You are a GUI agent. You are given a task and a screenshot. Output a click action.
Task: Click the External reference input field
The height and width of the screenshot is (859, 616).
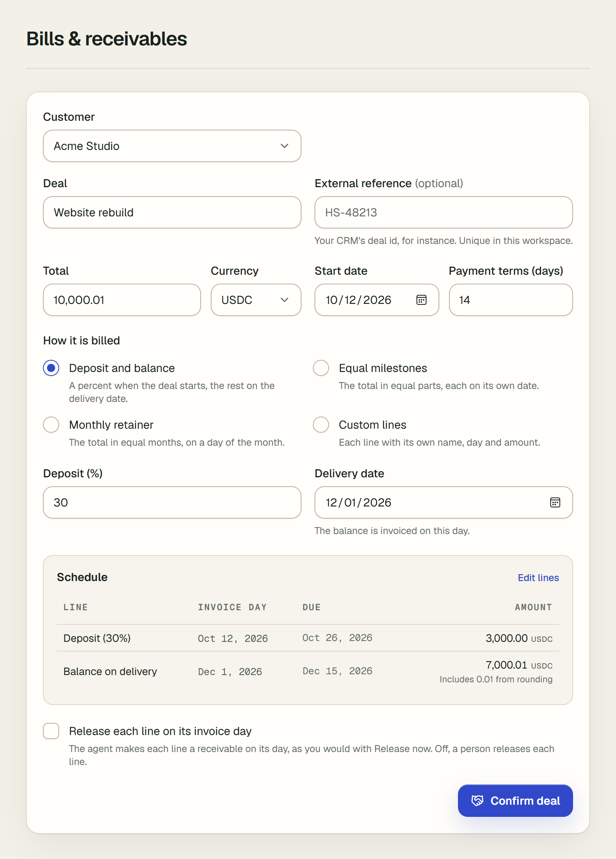pyautogui.click(x=444, y=212)
